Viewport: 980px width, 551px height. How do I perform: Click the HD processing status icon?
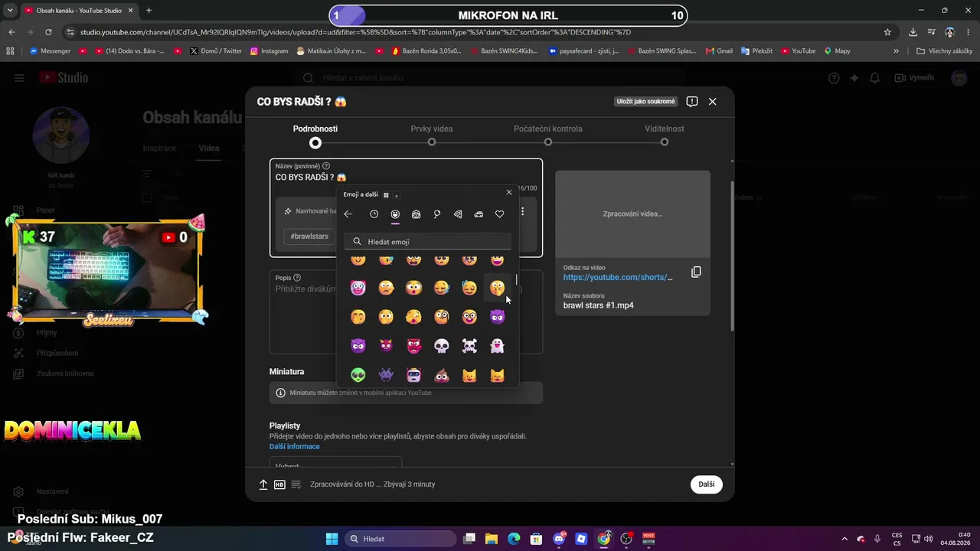tap(279, 484)
